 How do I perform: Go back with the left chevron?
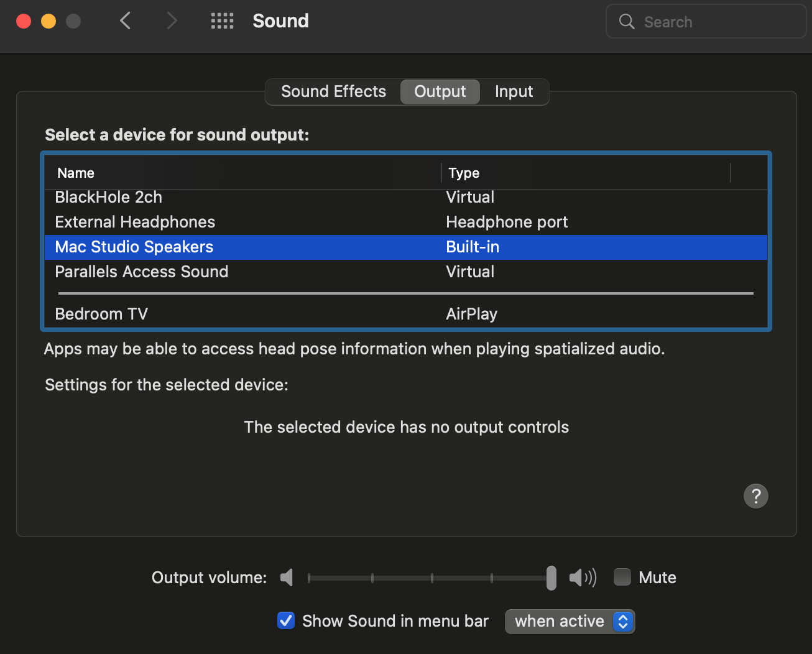click(125, 21)
